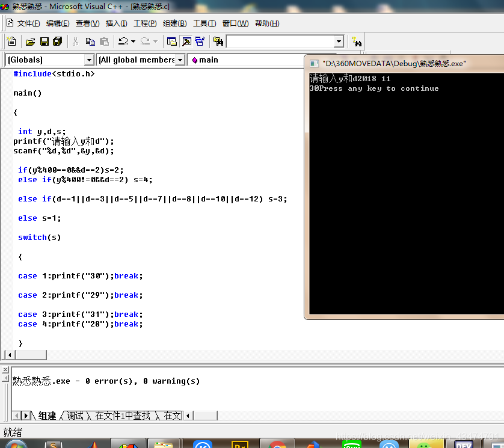
Task: Open the 插入(I) menu
Action: pyautogui.click(x=116, y=23)
